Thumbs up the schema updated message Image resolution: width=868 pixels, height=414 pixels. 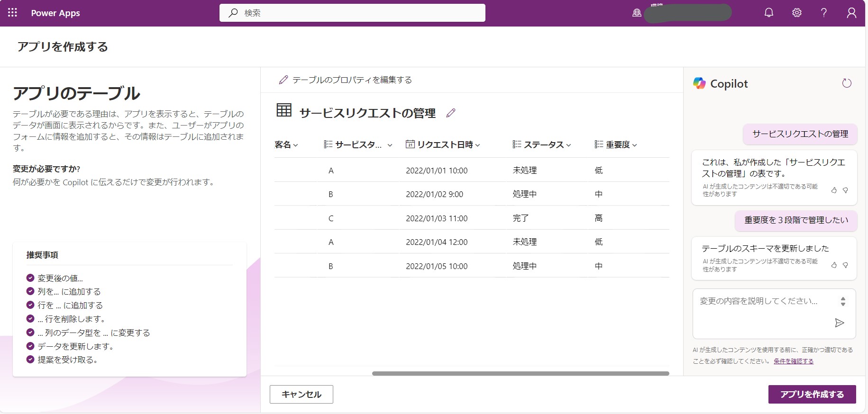834,265
